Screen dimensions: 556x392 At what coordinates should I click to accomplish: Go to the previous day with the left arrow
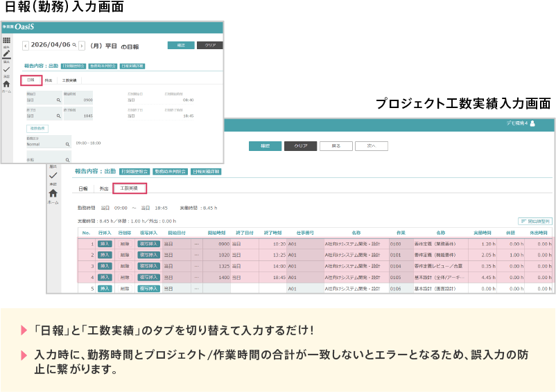(26, 46)
